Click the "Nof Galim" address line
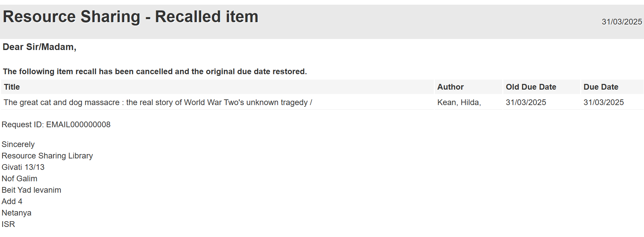Viewport: 644px width, 237px height. [19, 179]
